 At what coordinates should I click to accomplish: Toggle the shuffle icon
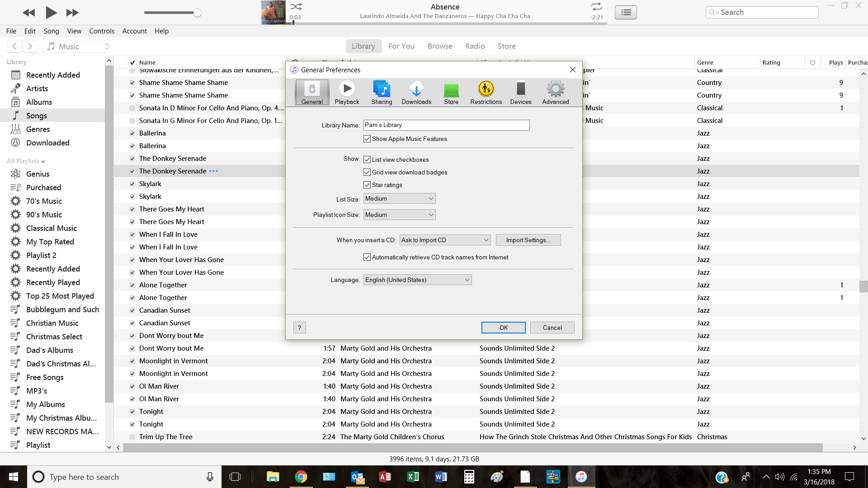point(296,7)
